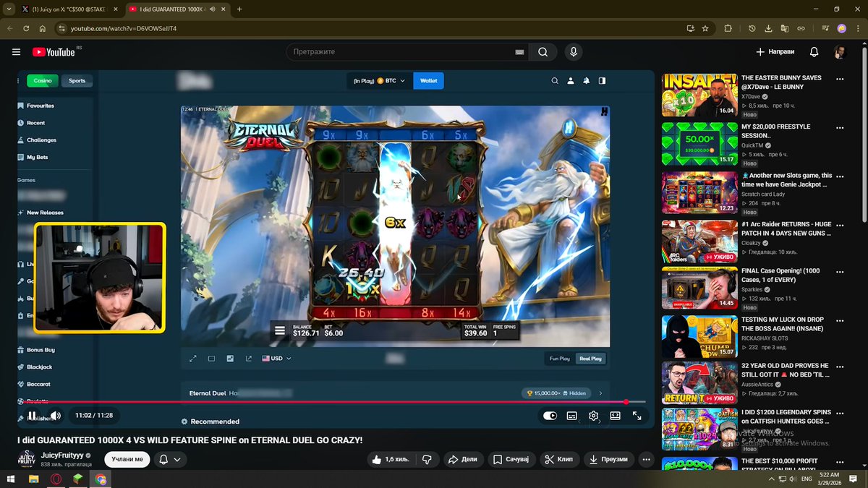Viewport: 868px width, 488px height.
Task: Go to the YouTube home logo
Action: pyautogui.click(x=54, y=52)
